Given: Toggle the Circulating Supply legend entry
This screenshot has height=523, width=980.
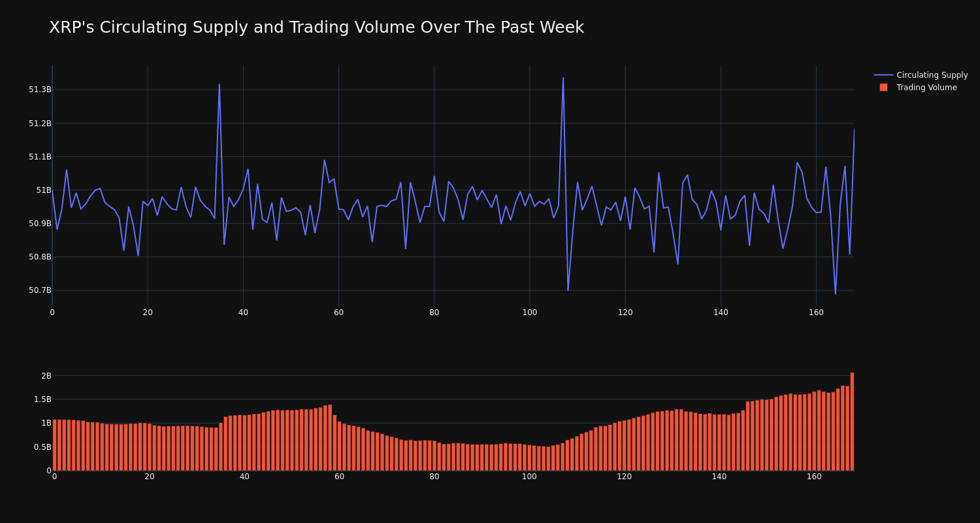Looking at the screenshot, I should click(x=921, y=75).
